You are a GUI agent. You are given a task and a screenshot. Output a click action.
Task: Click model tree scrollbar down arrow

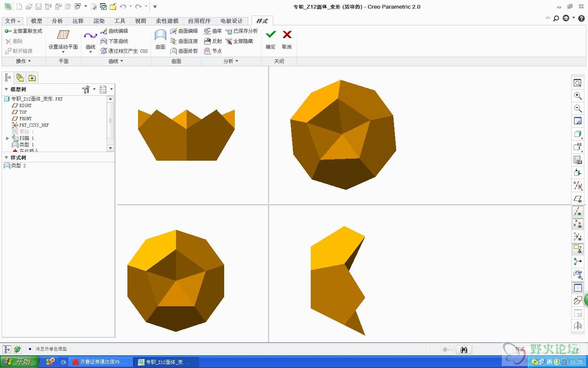click(x=110, y=148)
